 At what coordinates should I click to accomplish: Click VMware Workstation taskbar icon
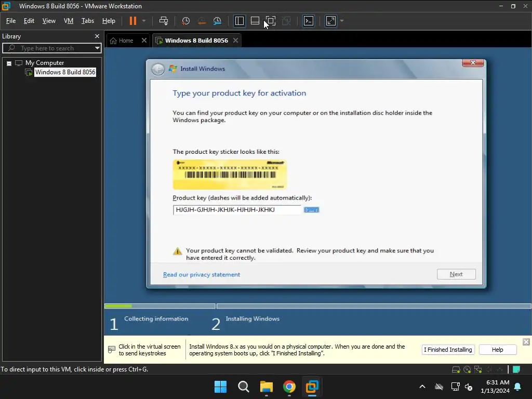click(x=312, y=387)
